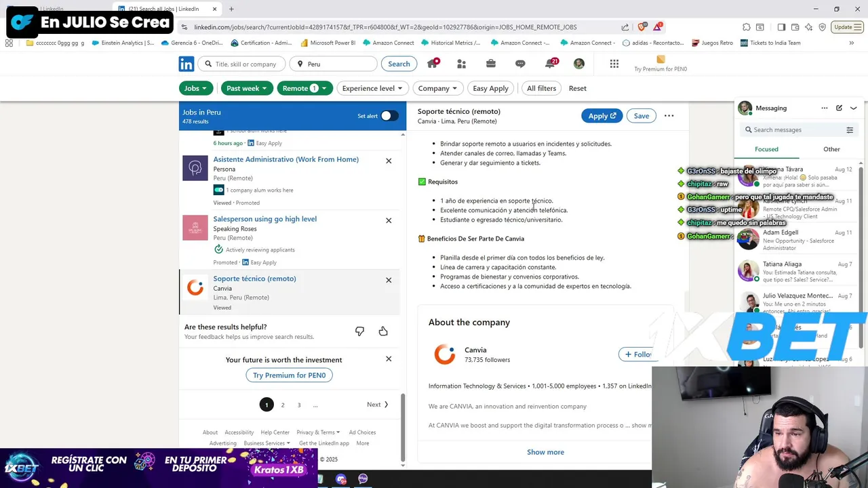Toggle the browser sidebar panel icon
The image size is (868, 488).
(781, 27)
